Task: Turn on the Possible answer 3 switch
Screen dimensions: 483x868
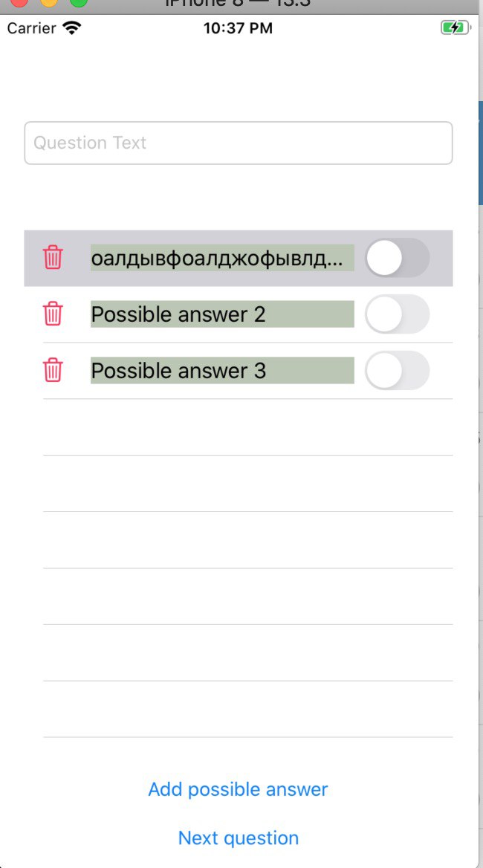Action: [397, 370]
